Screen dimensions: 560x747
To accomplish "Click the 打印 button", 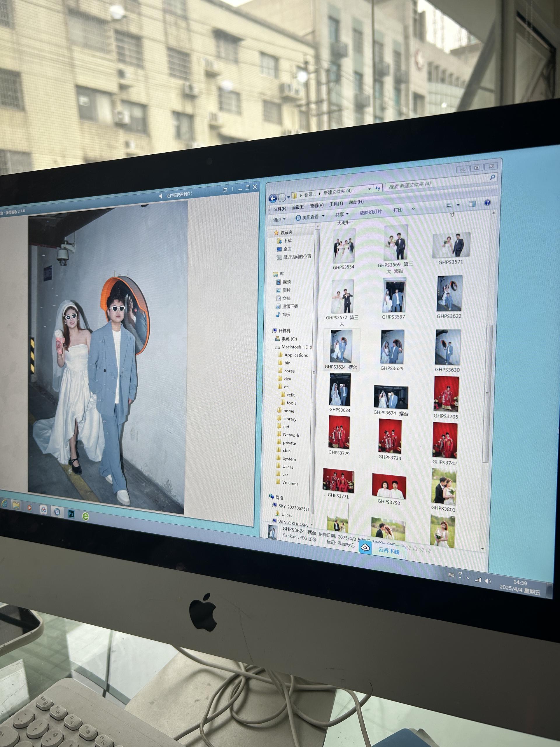I will [398, 210].
